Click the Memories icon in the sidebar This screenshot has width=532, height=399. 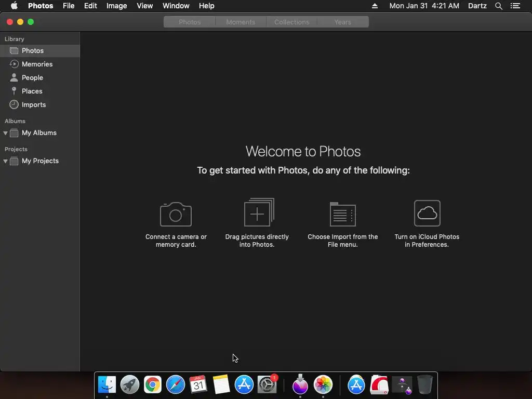14,64
